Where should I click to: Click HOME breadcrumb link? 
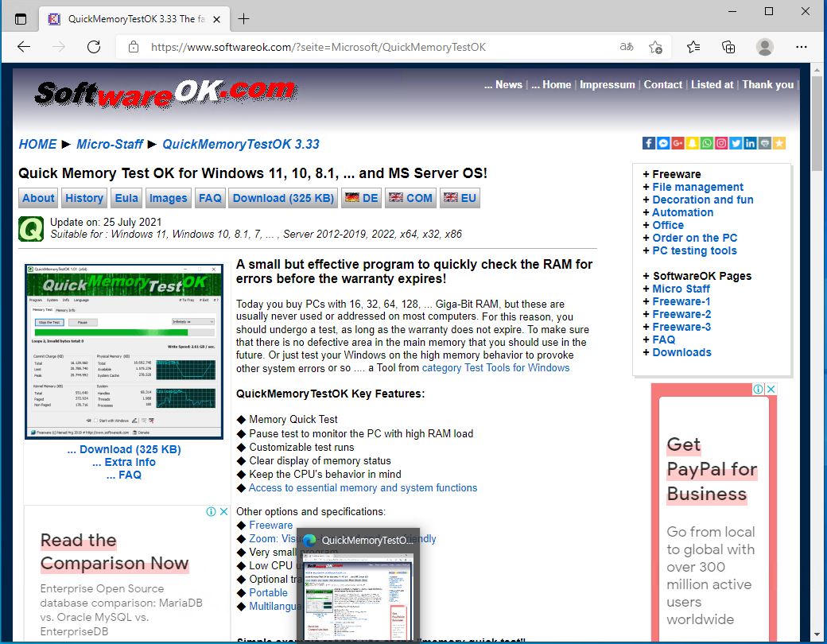click(37, 144)
